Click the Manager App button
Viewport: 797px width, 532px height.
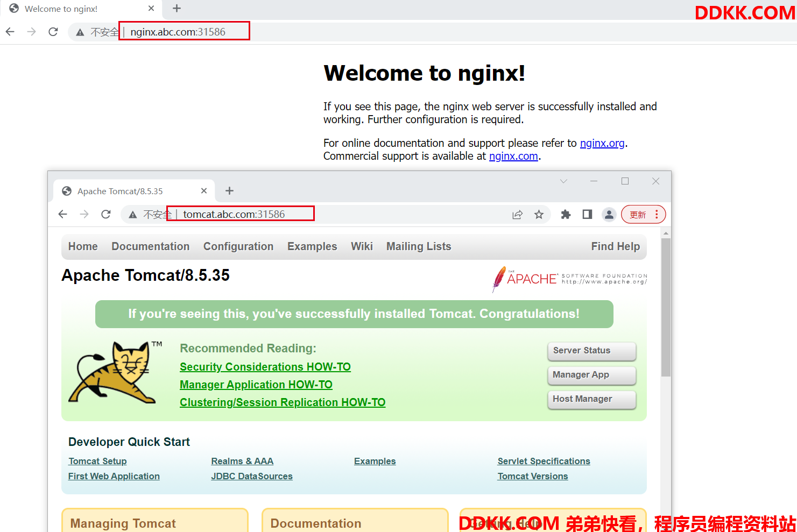592,375
